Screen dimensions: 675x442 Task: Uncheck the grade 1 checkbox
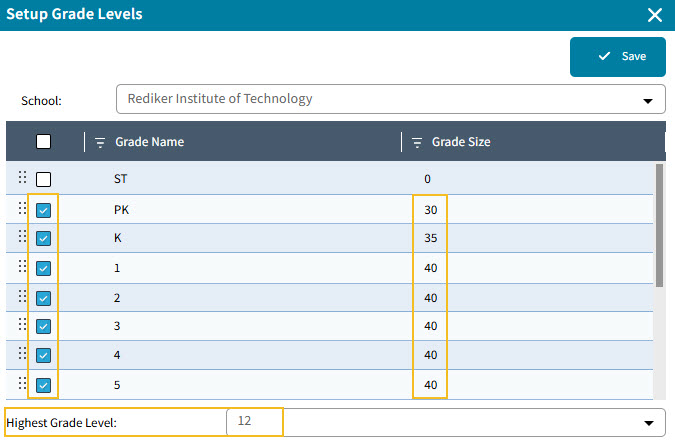point(43,268)
